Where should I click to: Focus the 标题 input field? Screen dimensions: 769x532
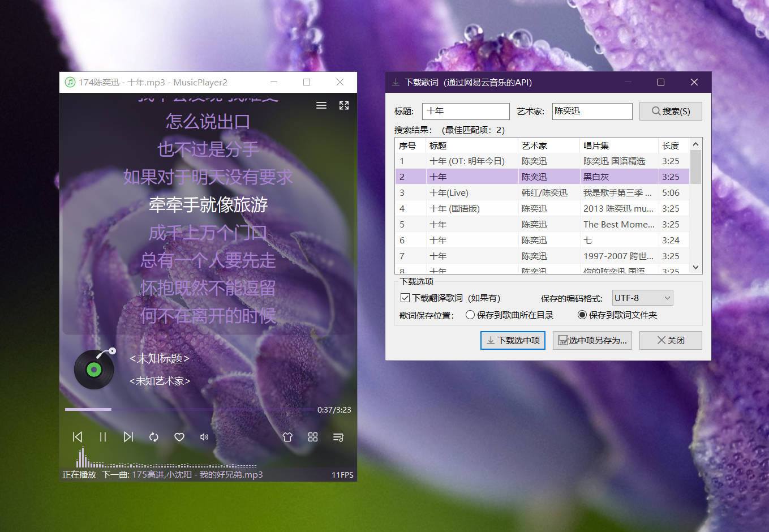(466, 111)
